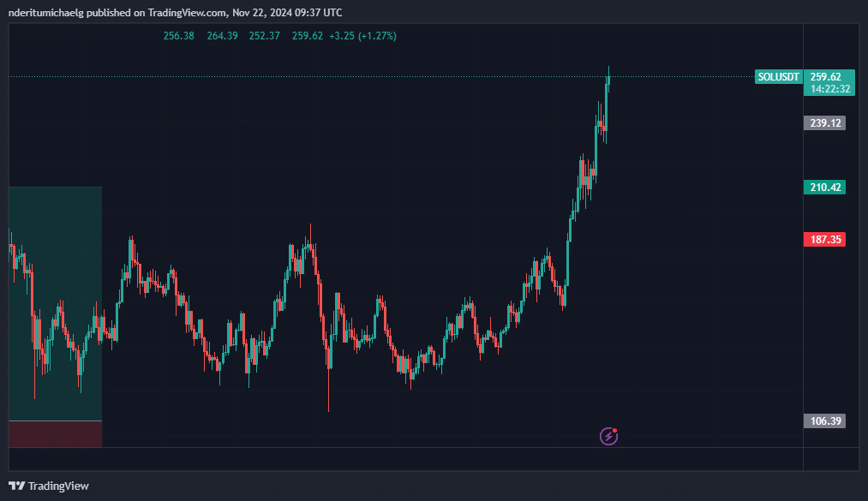Viewport: 868px width, 501px height.
Task: Click the change value +3.25 (+1.27%)
Action: tap(362, 36)
